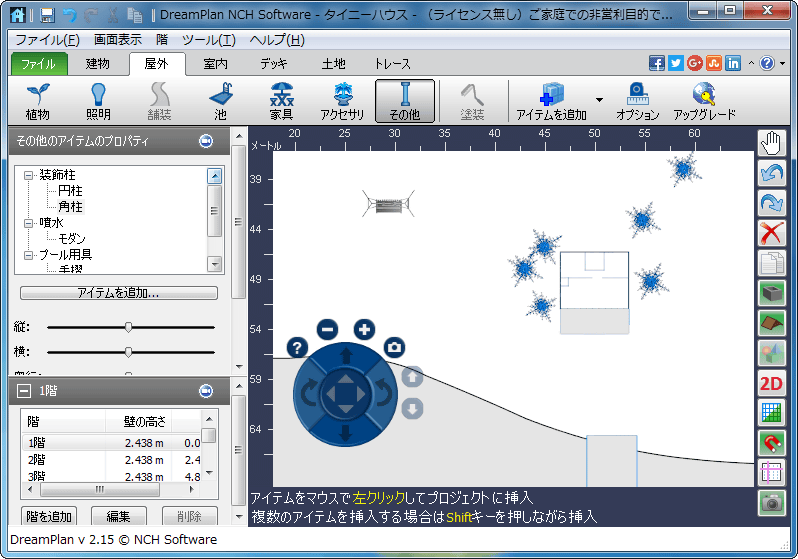Click the アップグレード upgrade icon
The image size is (798, 559).
click(704, 101)
